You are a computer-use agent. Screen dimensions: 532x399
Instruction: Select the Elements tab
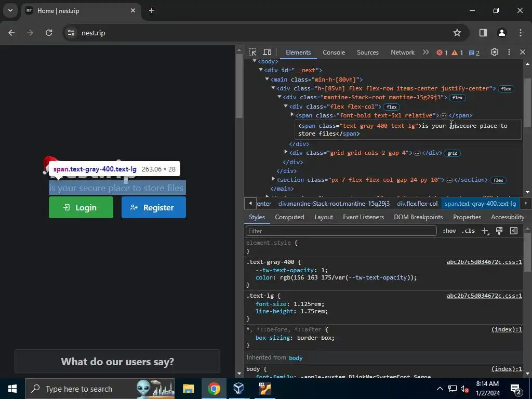pyautogui.click(x=298, y=52)
